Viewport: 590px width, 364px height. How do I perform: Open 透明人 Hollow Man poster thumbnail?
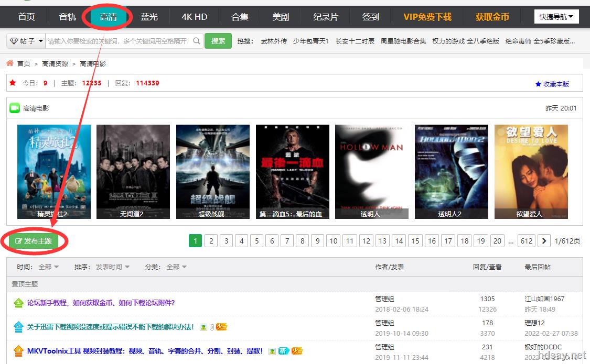coord(372,172)
